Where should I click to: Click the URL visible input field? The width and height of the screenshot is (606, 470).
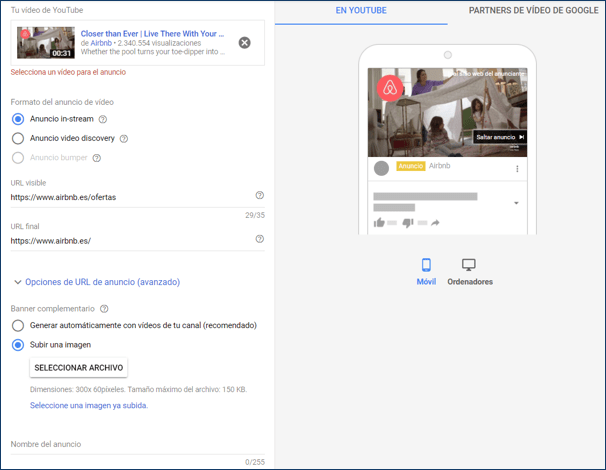click(x=131, y=197)
